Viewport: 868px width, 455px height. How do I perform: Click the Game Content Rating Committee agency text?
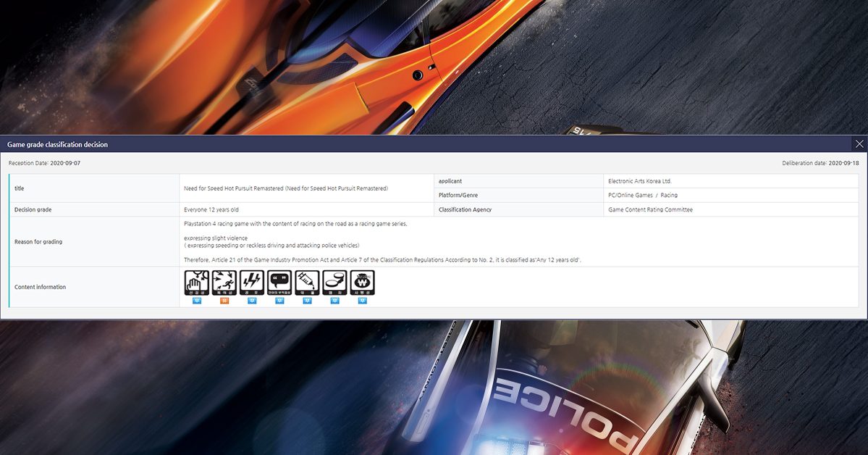tap(650, 209)
